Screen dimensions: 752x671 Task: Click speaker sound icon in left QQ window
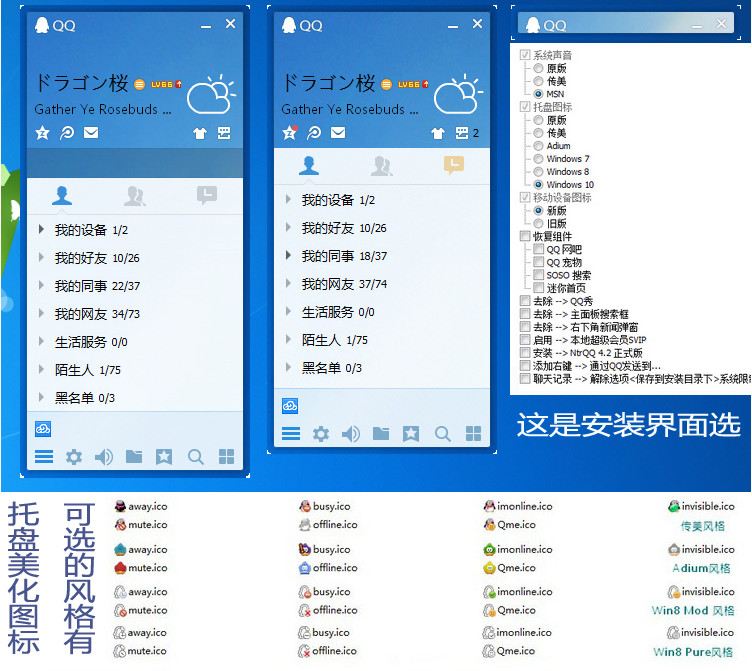click(x=104, y=457)
